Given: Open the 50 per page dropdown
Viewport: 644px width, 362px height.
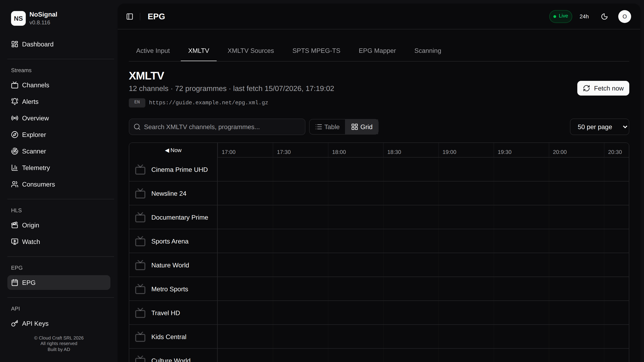Looking at the screenshot, I should coord(600,127).
